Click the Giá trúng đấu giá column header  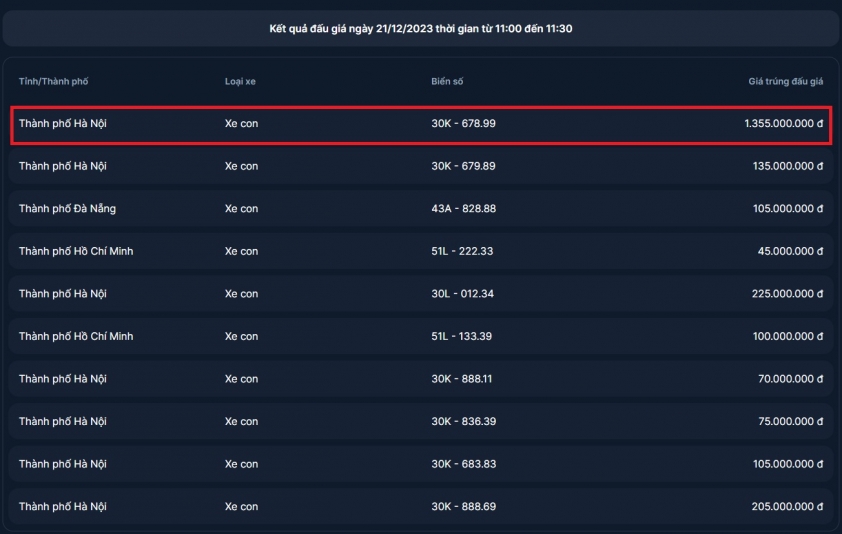coord(785,81)
